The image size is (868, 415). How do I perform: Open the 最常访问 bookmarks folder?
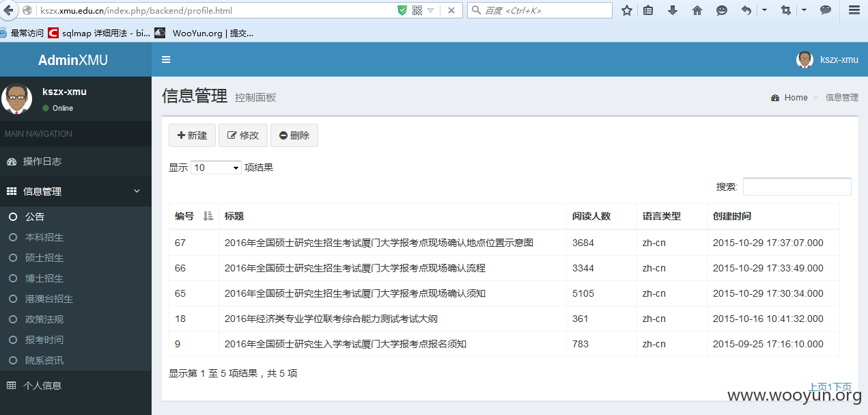coord(22,33)
